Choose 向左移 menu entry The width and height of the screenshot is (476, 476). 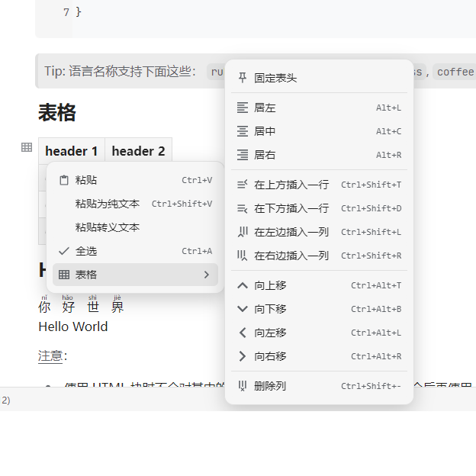coord(319,333)
